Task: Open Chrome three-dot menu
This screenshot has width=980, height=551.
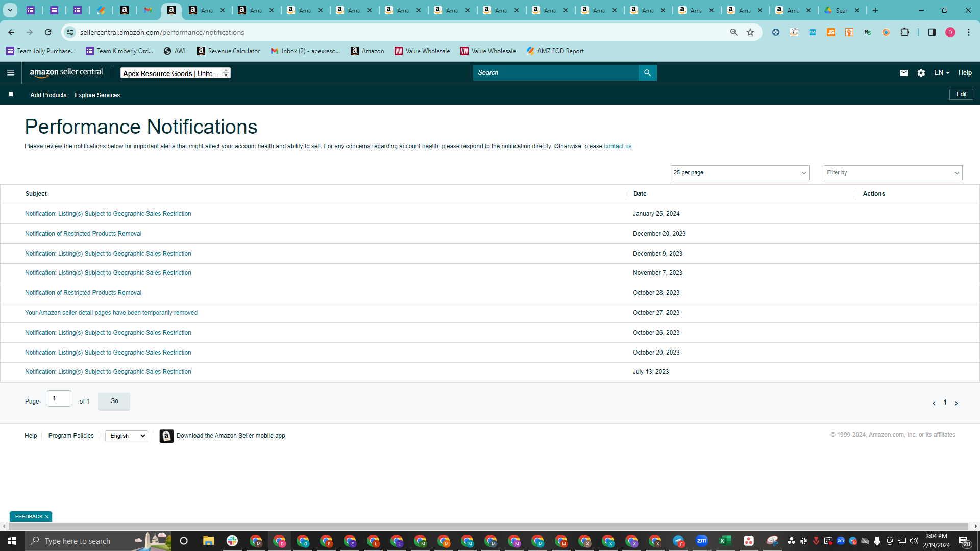Action: (968, 32)
